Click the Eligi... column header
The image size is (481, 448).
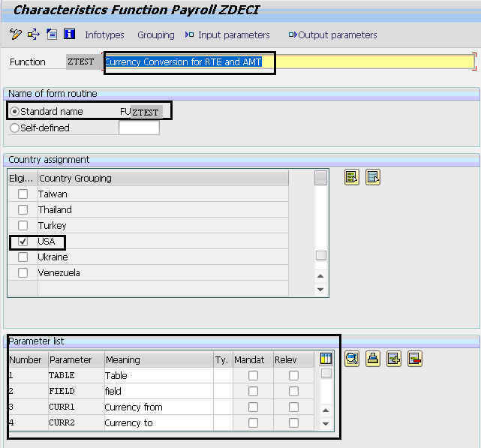click(23, 179)
